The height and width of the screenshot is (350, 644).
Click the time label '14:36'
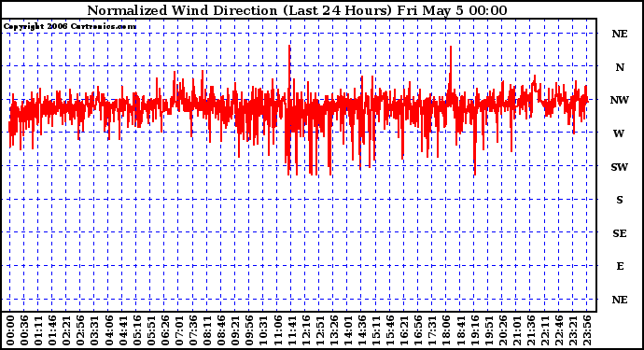(x=361, y=330)
